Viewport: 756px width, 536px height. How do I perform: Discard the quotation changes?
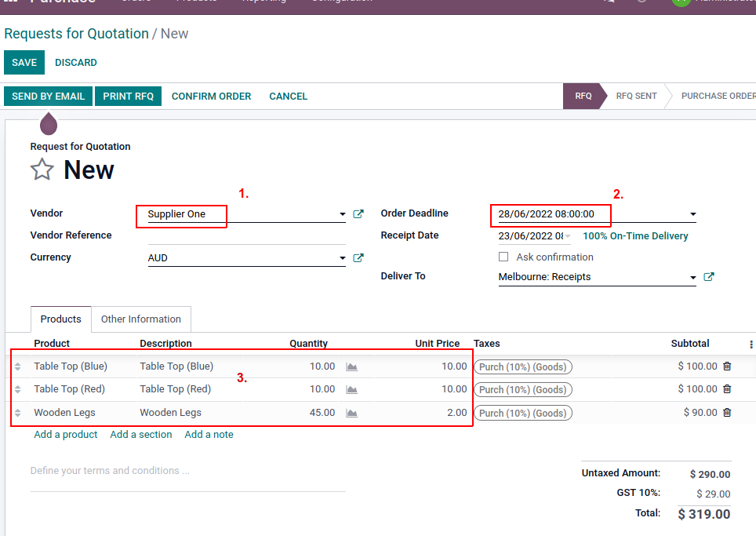pos(76,62)
